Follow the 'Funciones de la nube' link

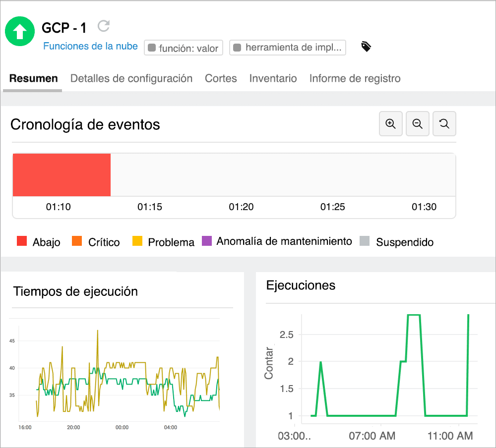pyautogui.click(x=90, y=46)
